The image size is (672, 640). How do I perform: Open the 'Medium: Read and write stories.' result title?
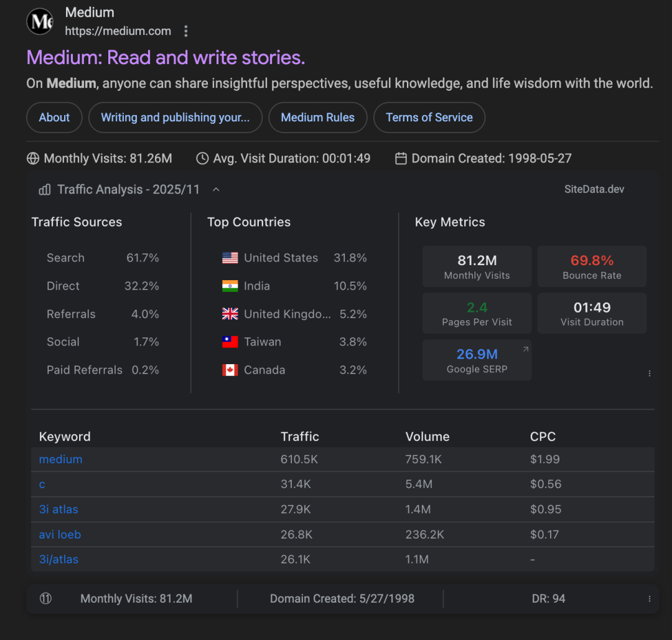click(166, 57)
